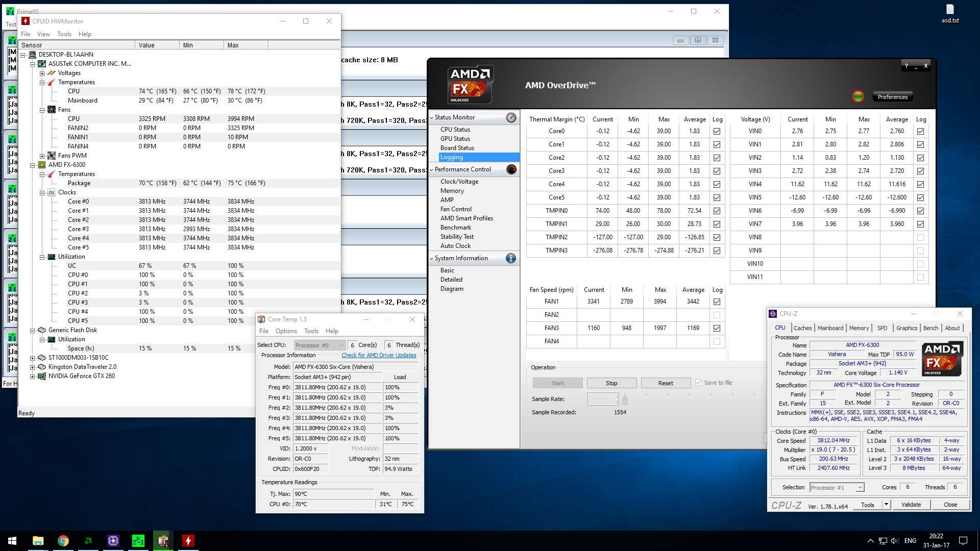Click HWMonitor red lightning taskbar icon
Viewport: 980px width, 551px height.
point(188,541)
